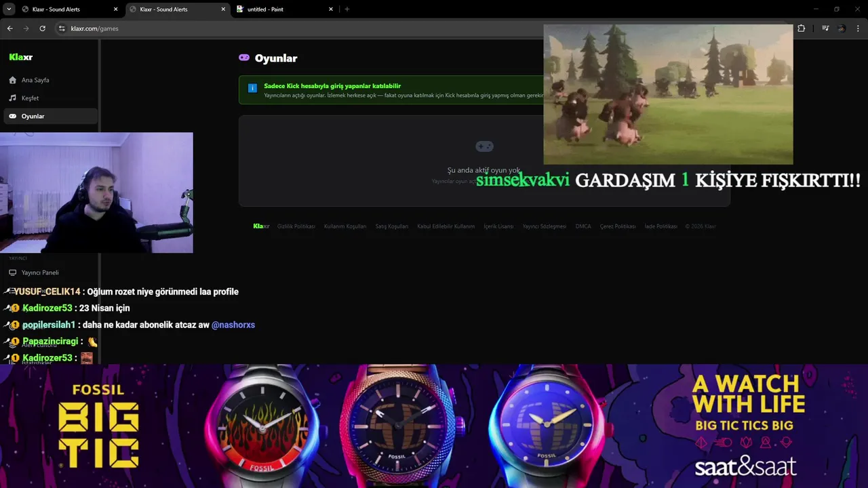
Task: Open Oyunlar in the sidebar
Action: [x=50, y=116]
